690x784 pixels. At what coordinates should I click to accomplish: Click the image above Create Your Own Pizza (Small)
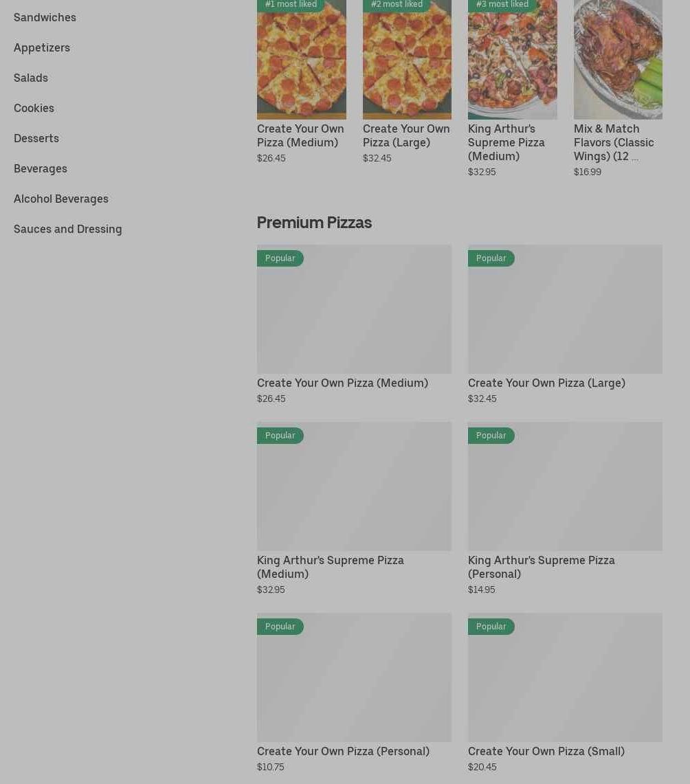(565, 677)
